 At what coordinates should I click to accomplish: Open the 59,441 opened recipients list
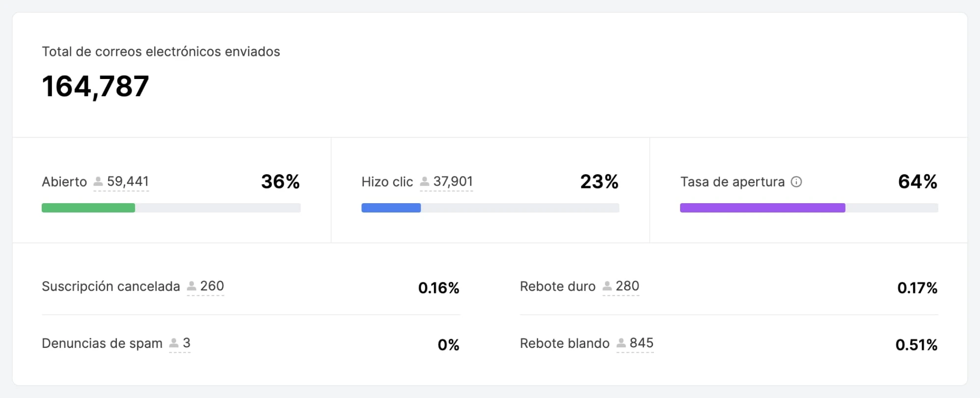(x=128, y=182)
